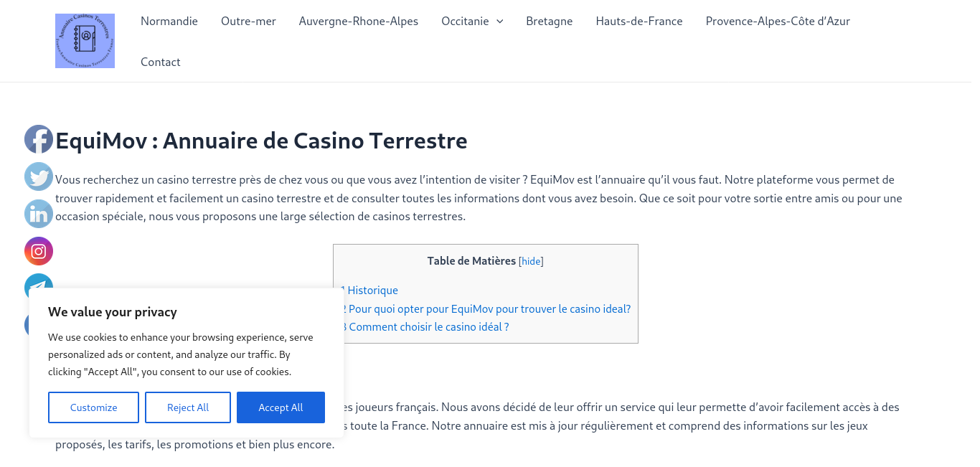Click the Twitter bird icon
The height and width of the screenshot is (467, 980).
click(x=39, y=176)
